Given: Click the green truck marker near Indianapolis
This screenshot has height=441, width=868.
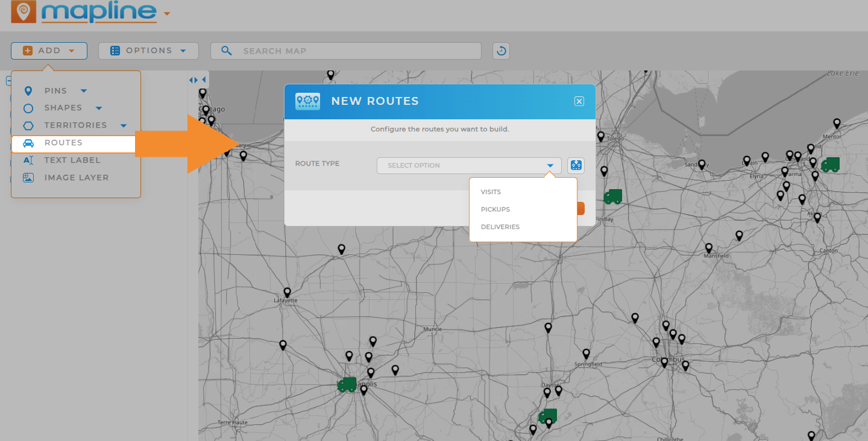Looking at the screenshot, I should [x=347, y=384].
